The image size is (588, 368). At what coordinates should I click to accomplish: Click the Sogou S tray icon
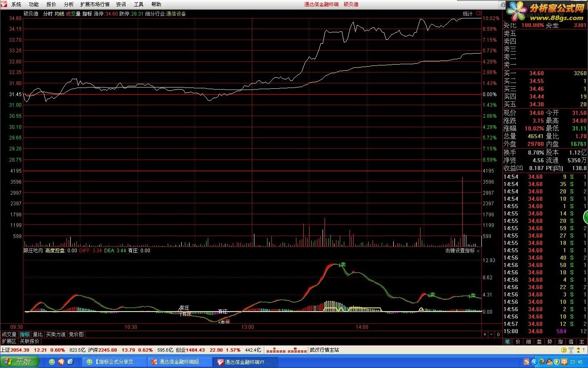click(527, 362)
